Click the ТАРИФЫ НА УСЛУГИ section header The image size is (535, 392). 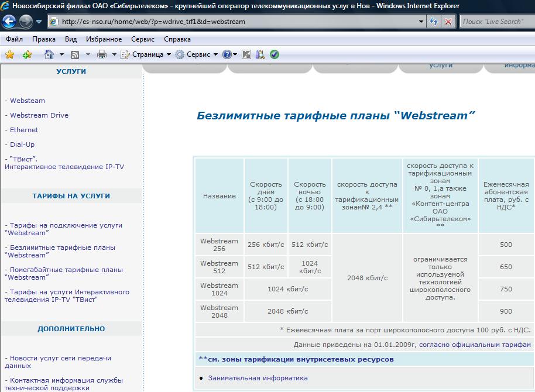point(71,196)
